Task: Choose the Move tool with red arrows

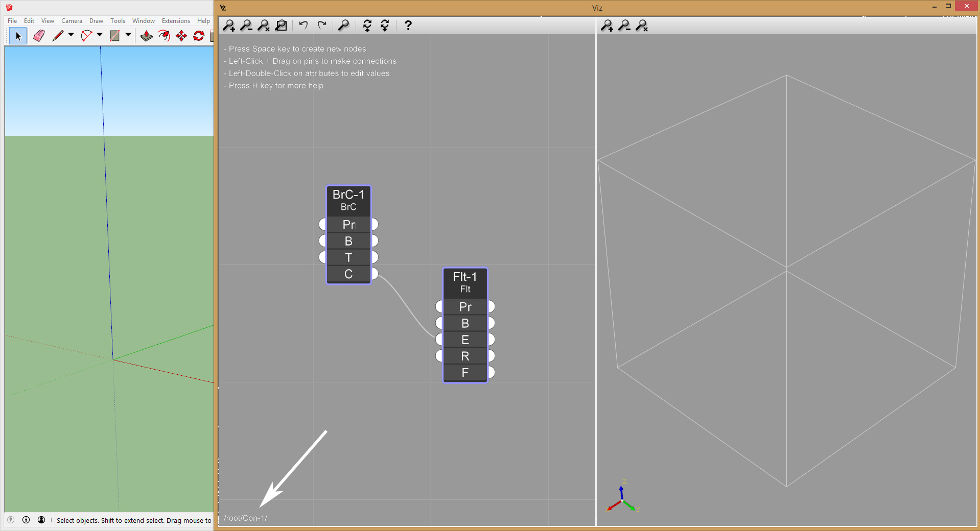Action: 181,36
